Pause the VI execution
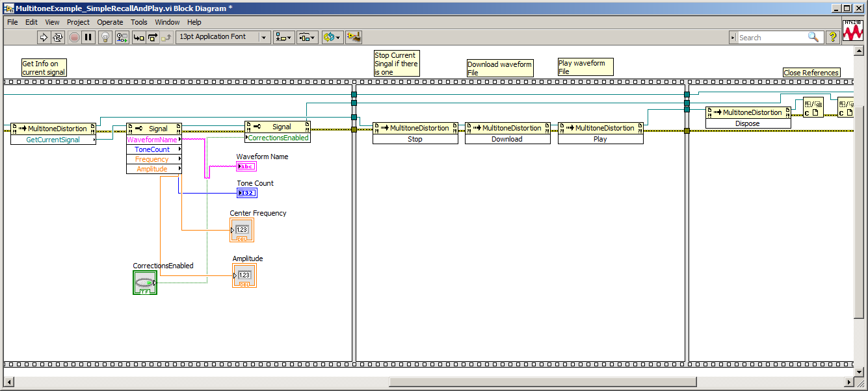 [x=88, y=37]
